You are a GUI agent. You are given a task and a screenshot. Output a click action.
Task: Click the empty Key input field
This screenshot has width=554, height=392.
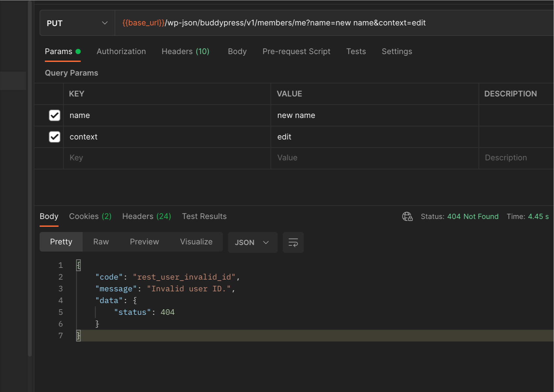167,158
